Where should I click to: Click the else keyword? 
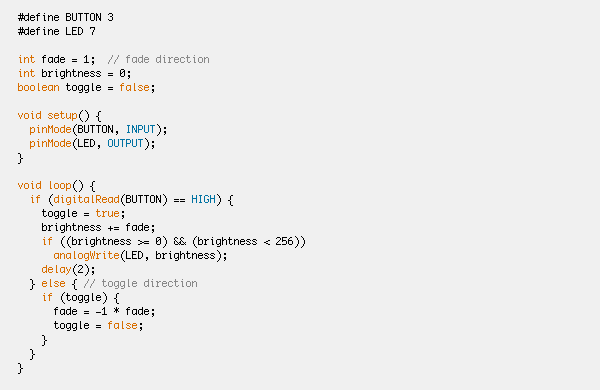click(x=53, y=284)
